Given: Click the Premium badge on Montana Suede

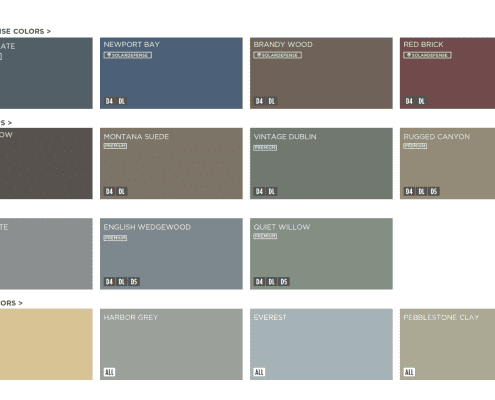Looking at the screenshot, I should pyautogui.click(x=115, y=146).
